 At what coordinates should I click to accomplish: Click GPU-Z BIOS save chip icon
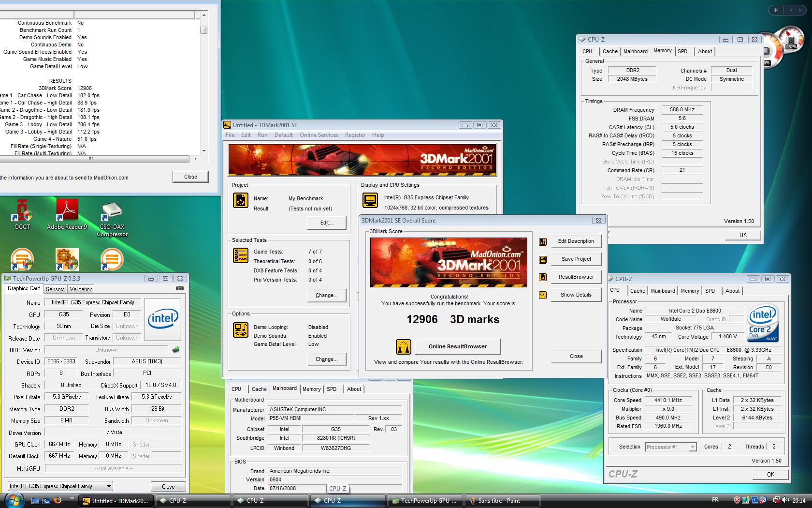tap(176, 349)
